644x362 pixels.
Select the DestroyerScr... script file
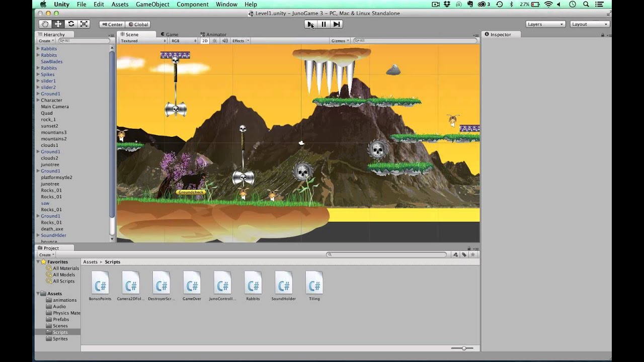click(x=162, y=286)
